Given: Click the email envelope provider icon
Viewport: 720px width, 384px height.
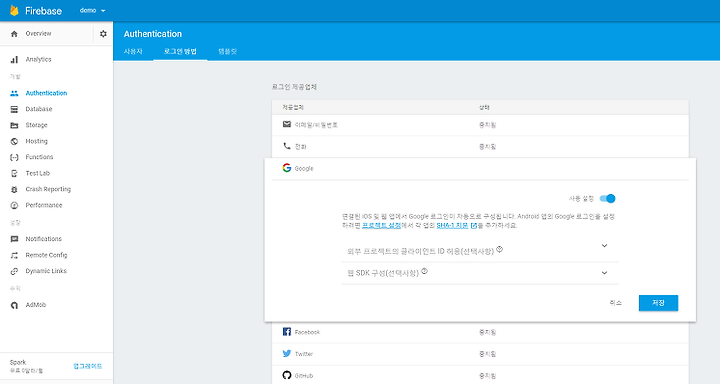Looking at the screenshot, I should click(287, 124).
